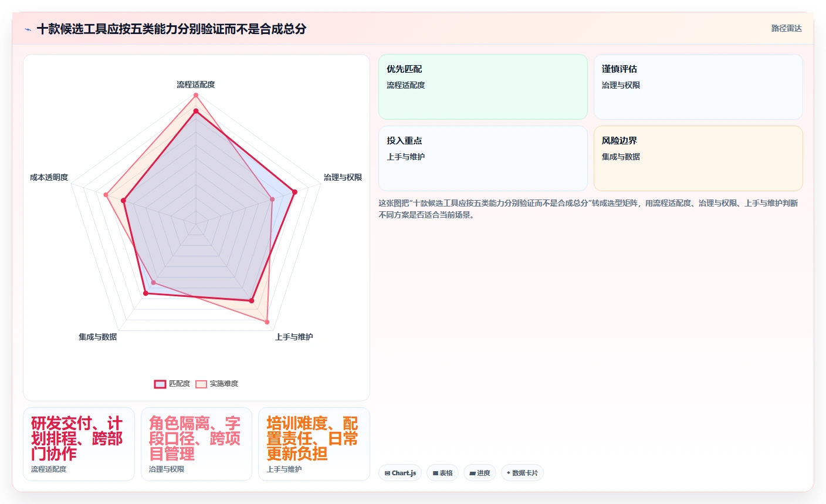Click 实施难度 data point on 治理与权限 axis
Image resolution: width=826 pixels, height=504 pixels.
[272, 199]
